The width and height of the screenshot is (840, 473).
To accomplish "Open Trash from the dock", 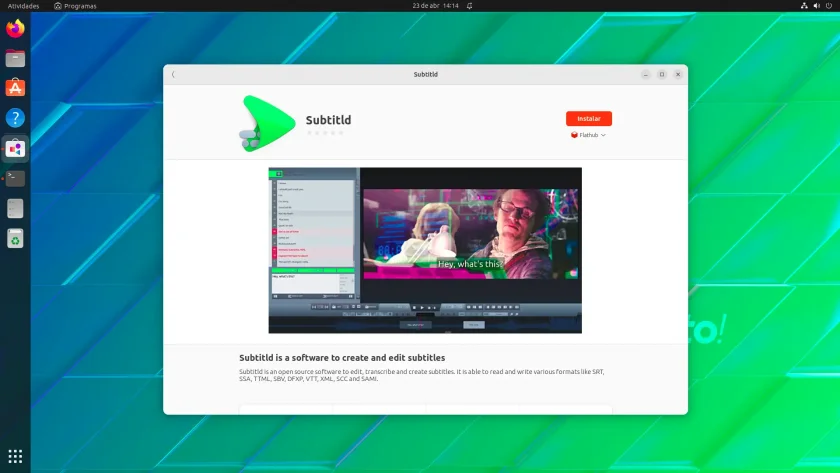I will [15, 238].
